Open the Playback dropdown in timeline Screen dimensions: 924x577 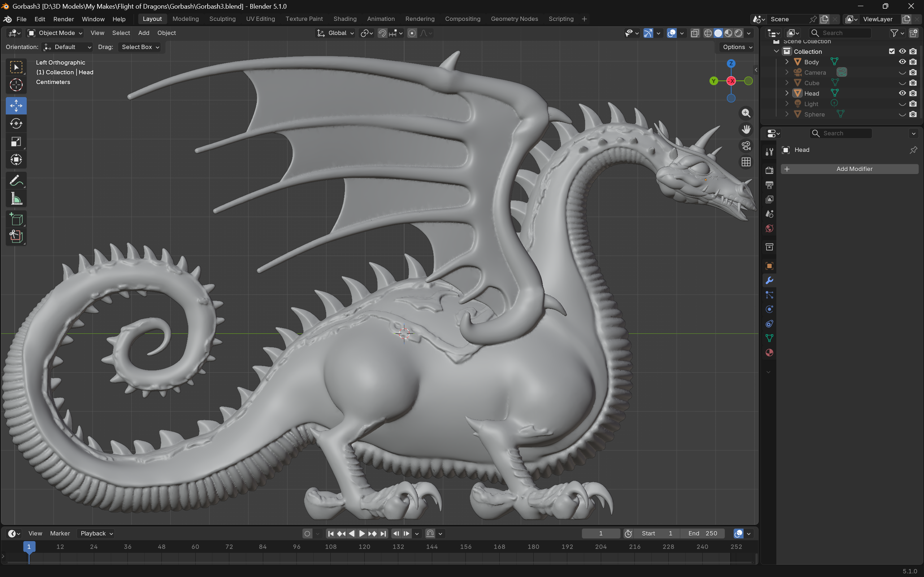pos(96,533)
